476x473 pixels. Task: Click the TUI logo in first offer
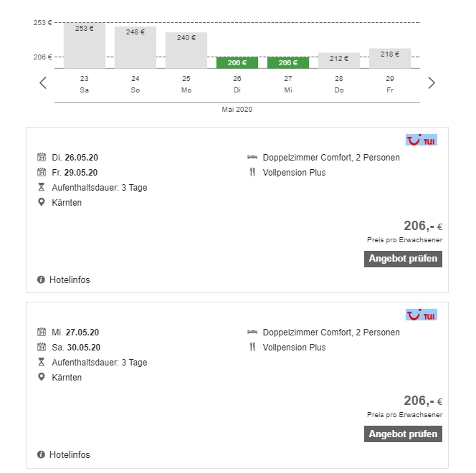click(x=422, y=140)
